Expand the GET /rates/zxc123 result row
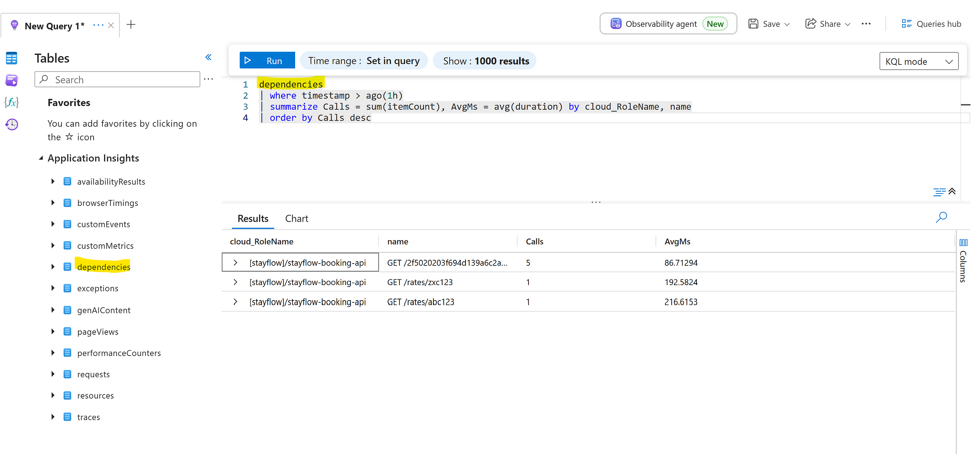 tap(236, 282)
